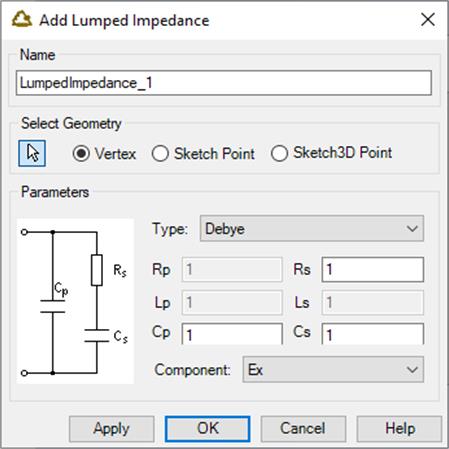The image size is (449, 449).
Task: Expand the Component dropdown showing Ex
Action: [333, 370]
